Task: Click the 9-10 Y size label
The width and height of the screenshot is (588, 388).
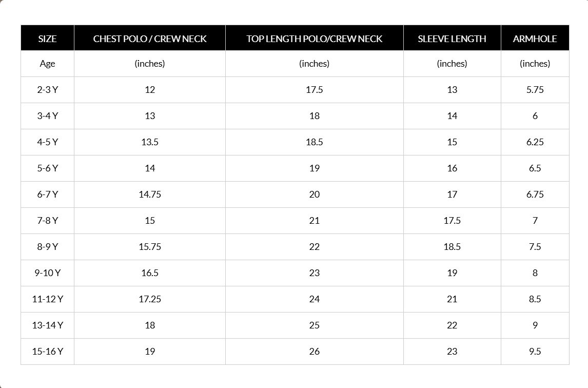Action: click(47, 273)
